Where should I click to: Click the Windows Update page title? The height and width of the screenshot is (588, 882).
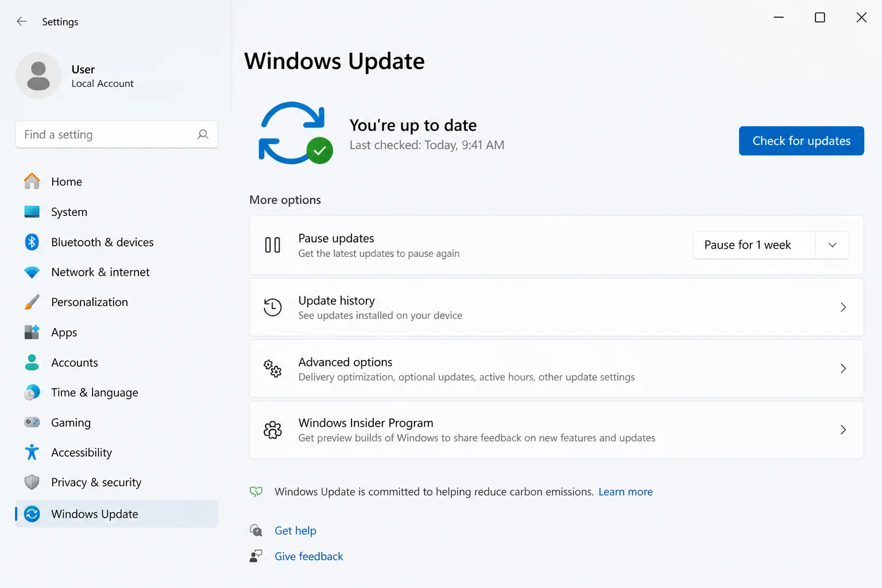click(334, 61)
